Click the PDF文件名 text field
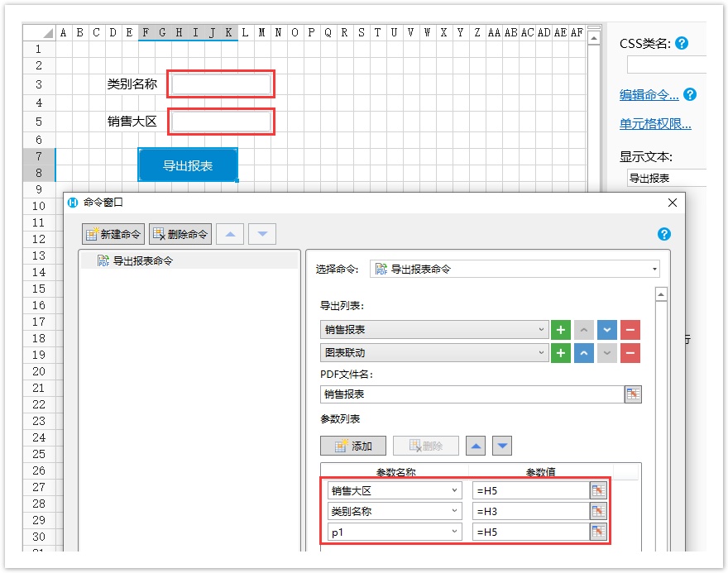This screenshot has height=573, width=728. click(472, 394)
